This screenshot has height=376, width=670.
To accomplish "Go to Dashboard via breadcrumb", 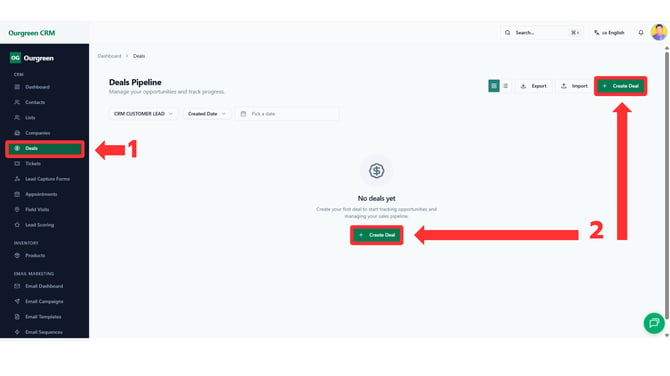I will (109, 56).
